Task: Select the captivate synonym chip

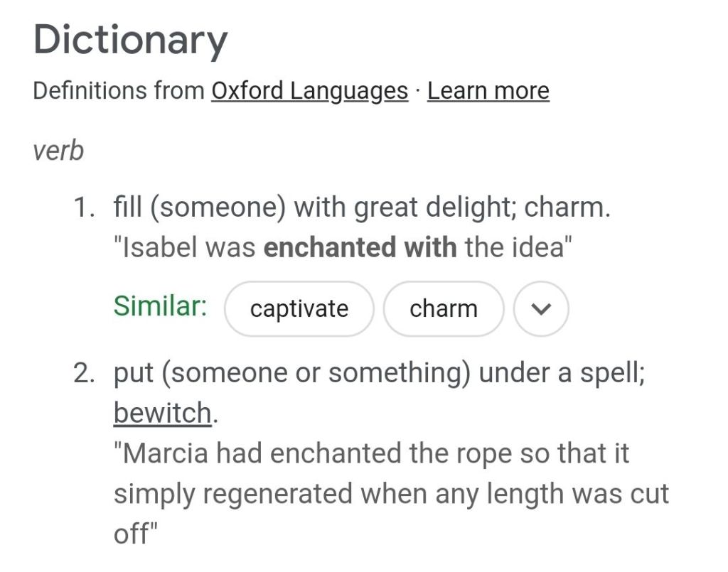Action: tap(299, 309)
